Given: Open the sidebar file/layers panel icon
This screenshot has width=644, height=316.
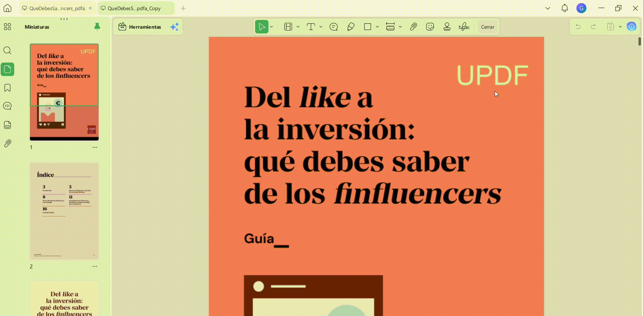Looking at the screenshot, I should 7,125.
